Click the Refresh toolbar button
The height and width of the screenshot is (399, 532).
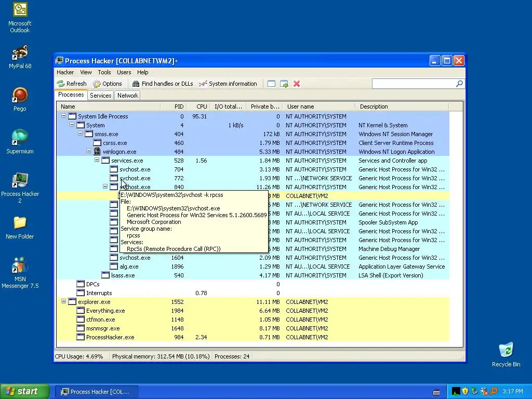click(72, 84)
